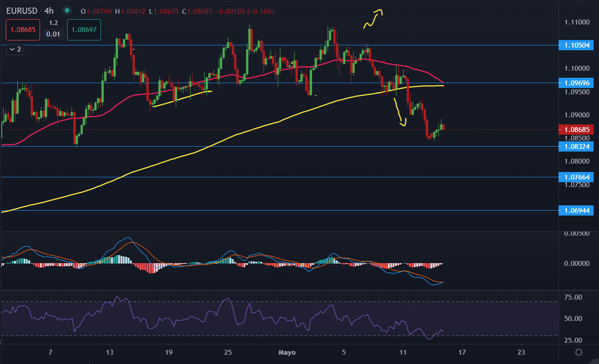The width and height of the screenshot is (599, 364).
Task: Collapse the indicator legend chevron showing 2
Action: [15, 49]
